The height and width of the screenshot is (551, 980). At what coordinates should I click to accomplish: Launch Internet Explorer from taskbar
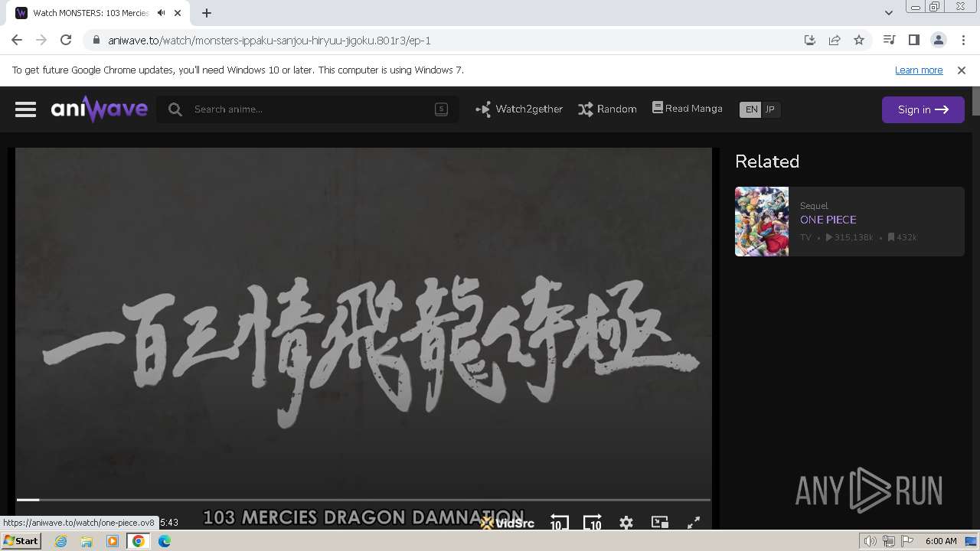point(61,541)
